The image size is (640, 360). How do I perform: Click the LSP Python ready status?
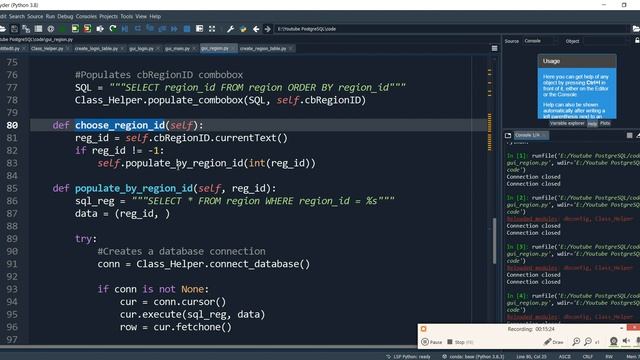point(408,357)
